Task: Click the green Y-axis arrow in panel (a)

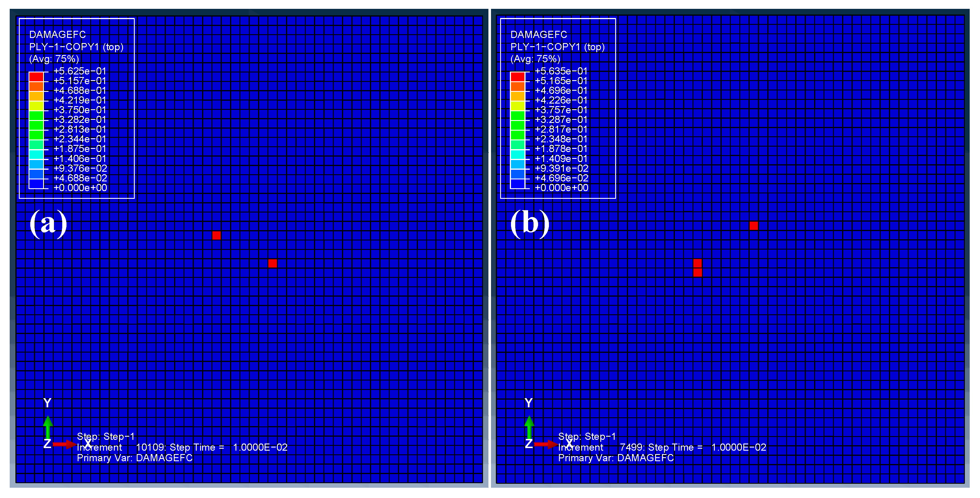Action: click(x=48, y=427)
